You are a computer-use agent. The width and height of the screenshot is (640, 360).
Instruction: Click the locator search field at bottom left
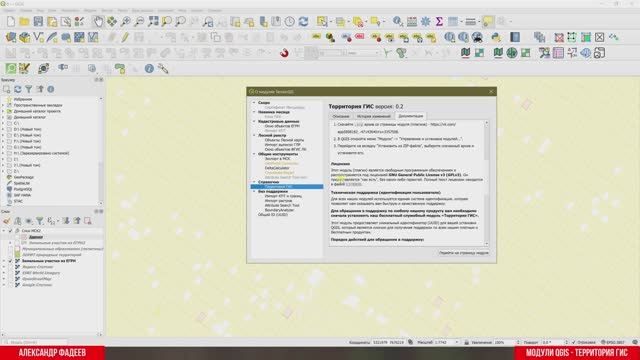(35, 342)
